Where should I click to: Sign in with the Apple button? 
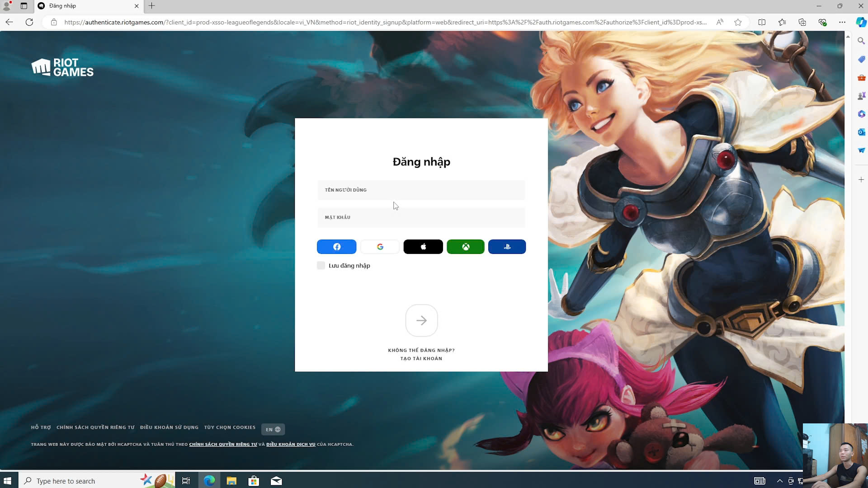click(x=423, y=247)
